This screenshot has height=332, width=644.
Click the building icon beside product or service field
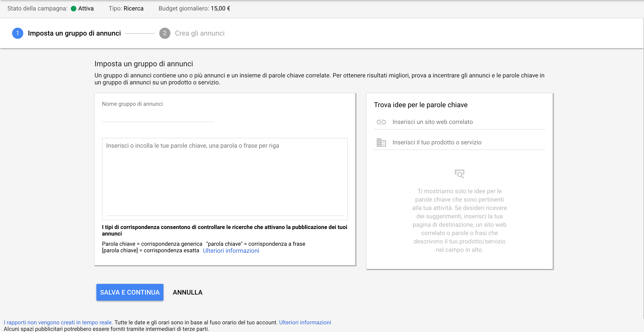pyautogui.click(x=381, y=143)
